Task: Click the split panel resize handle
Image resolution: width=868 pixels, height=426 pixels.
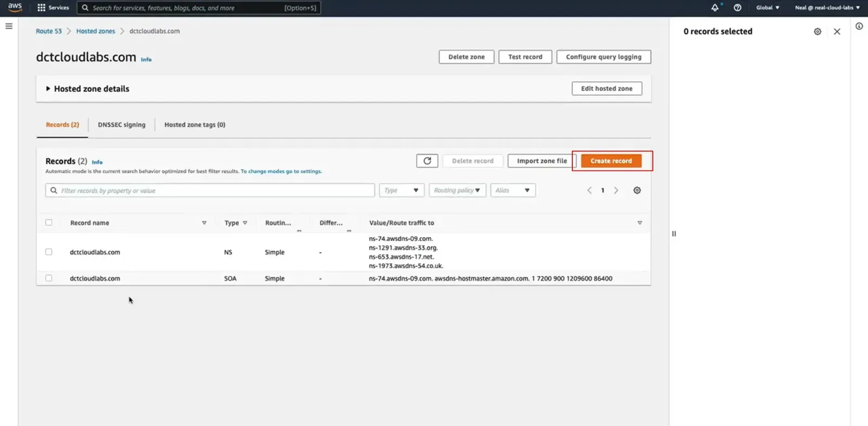Action: [x=674, y=234]
